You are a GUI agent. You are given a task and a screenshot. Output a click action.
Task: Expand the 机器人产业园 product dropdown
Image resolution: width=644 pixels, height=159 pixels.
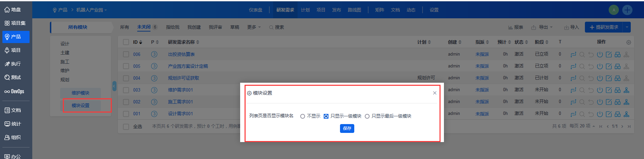click(x=91, y=10)
